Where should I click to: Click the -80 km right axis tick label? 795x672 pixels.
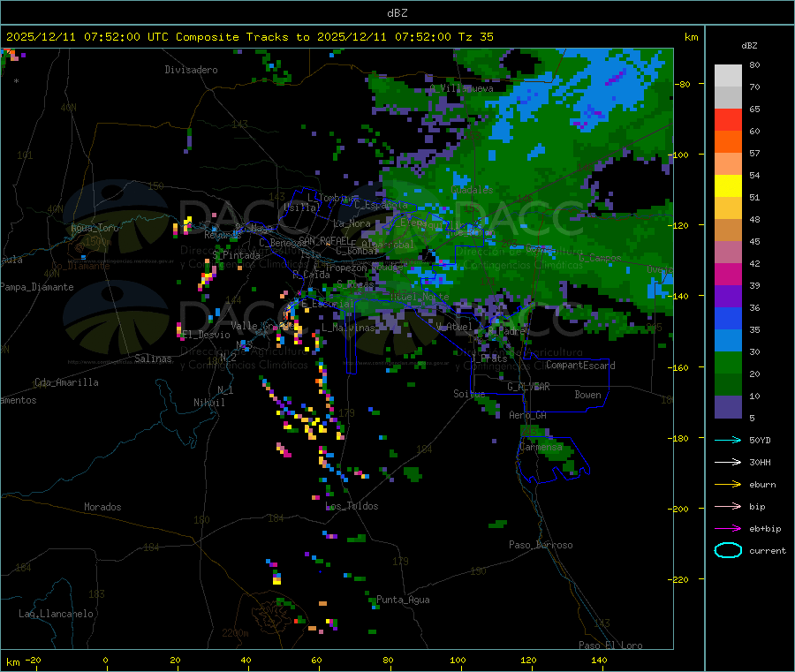click(682, 84)
